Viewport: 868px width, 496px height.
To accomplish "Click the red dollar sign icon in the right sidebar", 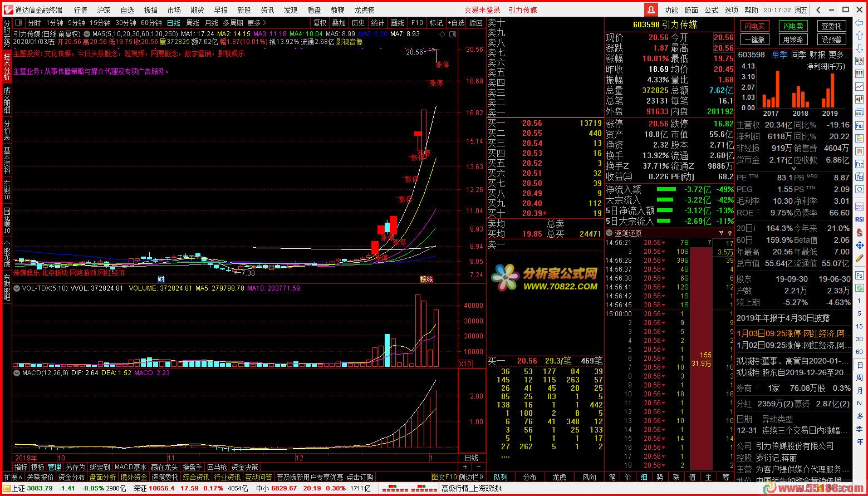I will pos(860,232).
